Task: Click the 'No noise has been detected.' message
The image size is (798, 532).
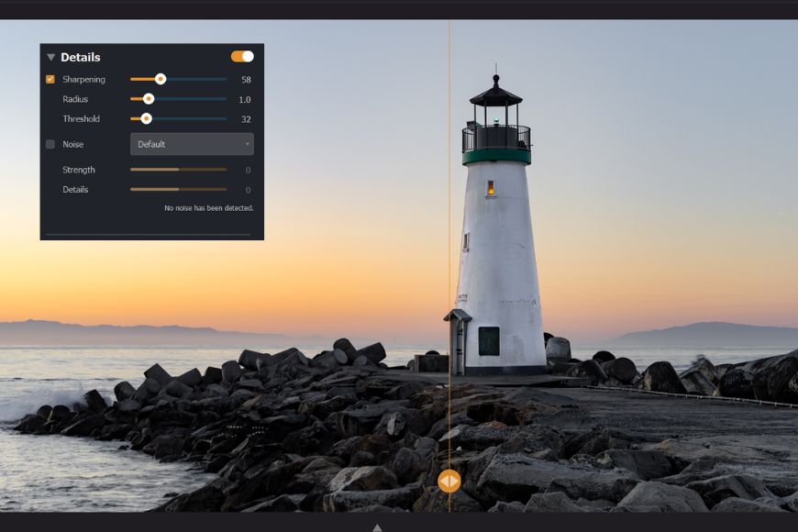Action: 208,207
